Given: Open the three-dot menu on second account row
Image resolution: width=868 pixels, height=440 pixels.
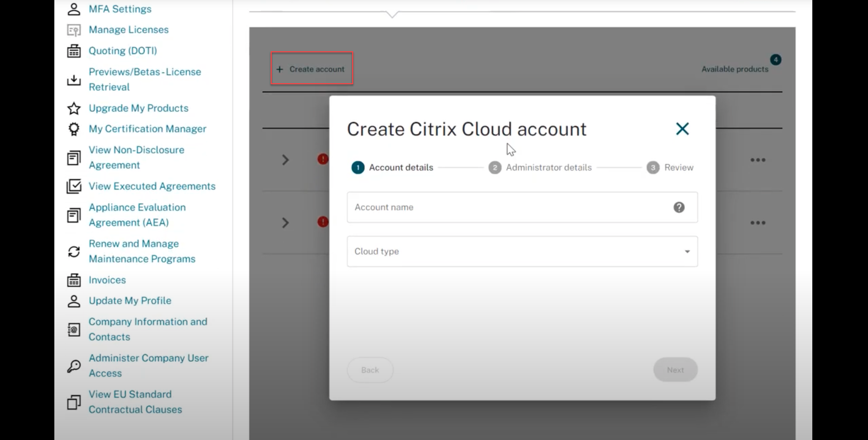Looking at the screenshot, I should click(x=758, y=223).
